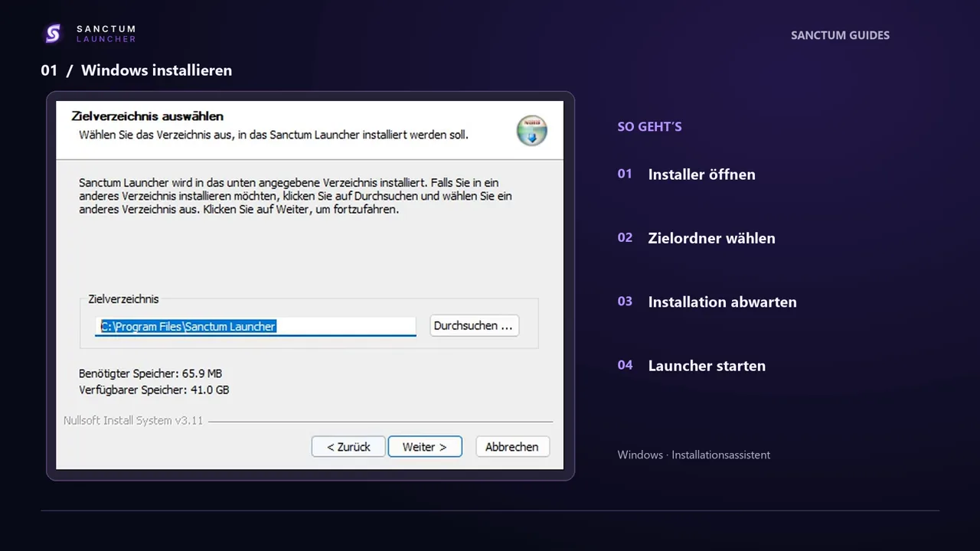This screenshot has width=980, height=551.
Task: Click the 'Verfügbarer Speicher: 41.0 GB' line
Action: click(154, 390)
